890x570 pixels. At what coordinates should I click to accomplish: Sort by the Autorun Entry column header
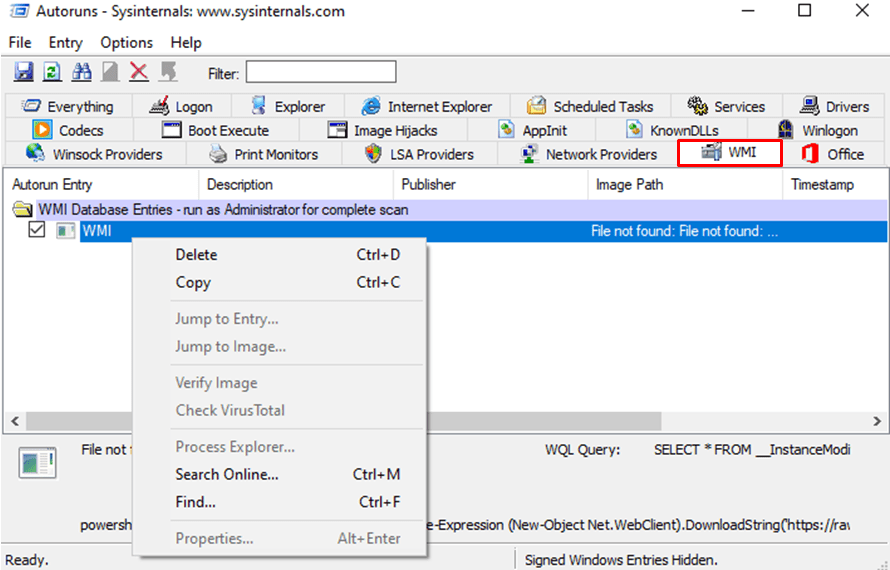point(102,185)
